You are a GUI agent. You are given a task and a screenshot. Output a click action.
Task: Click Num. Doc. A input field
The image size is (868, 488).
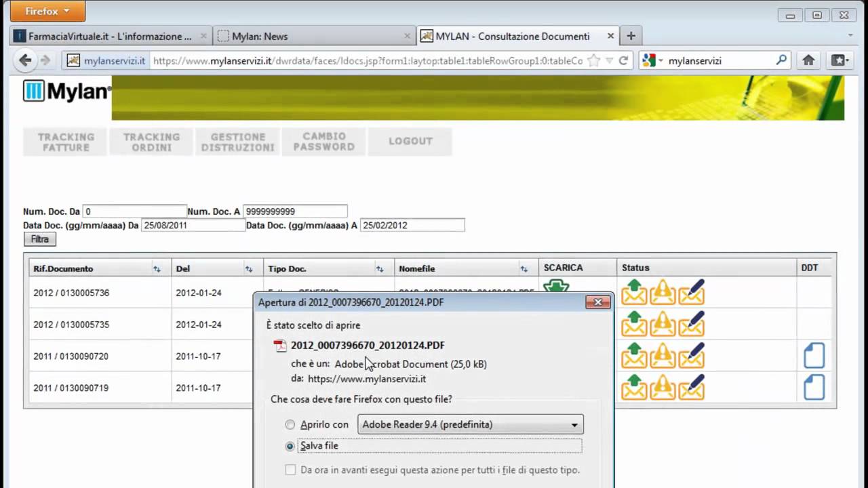[x=295, y=211]
